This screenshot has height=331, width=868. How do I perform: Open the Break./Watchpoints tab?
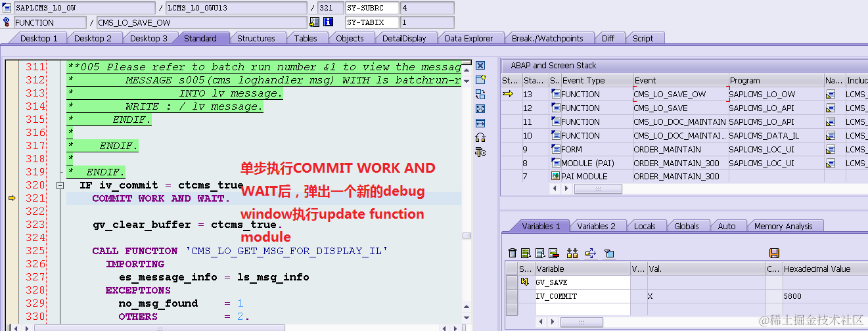tap(547, 38)
